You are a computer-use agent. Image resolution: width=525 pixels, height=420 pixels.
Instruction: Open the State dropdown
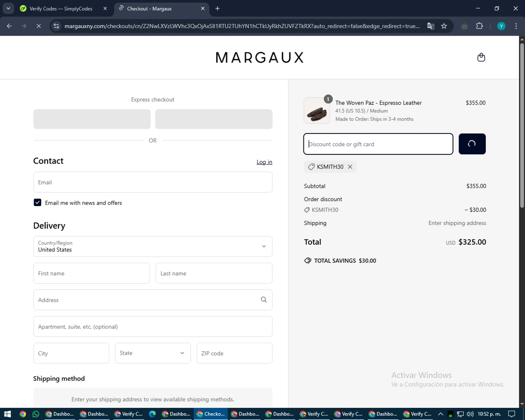[153, 353]
